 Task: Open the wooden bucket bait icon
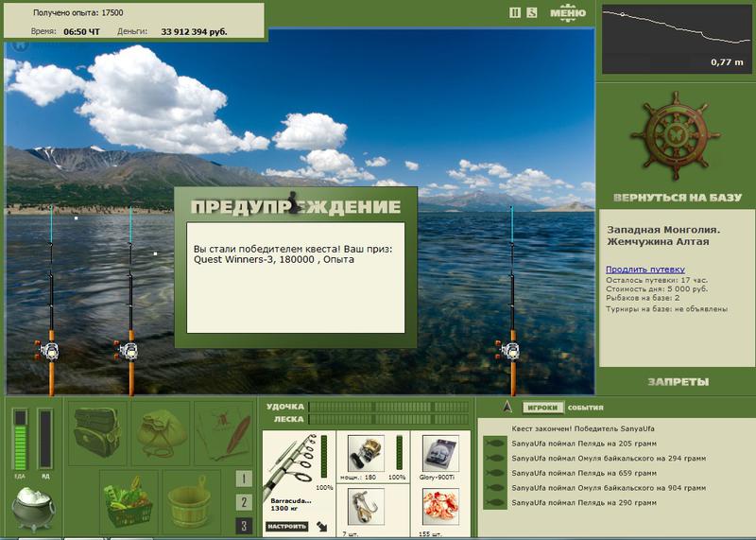pyautogui.click(x=192, y=501)
